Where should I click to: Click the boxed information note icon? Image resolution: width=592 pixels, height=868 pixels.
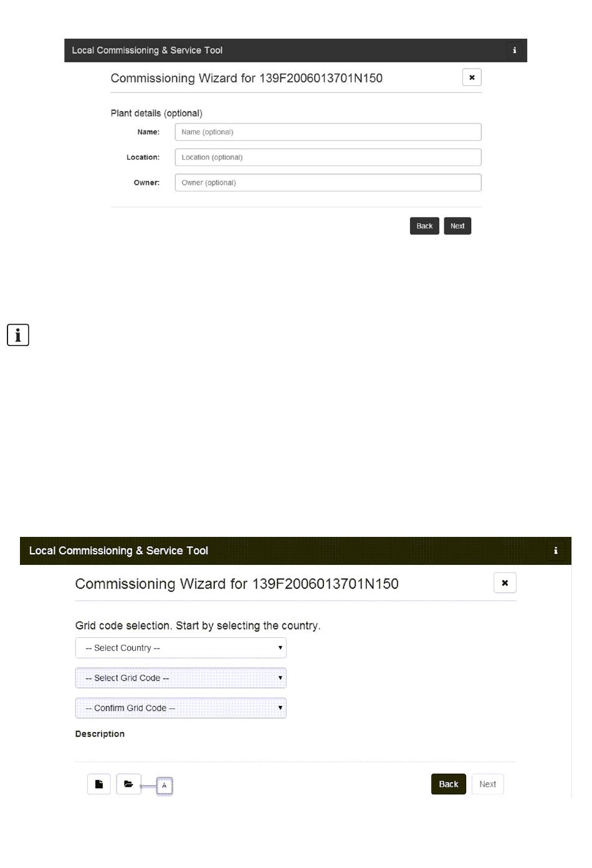pos(18,335)
